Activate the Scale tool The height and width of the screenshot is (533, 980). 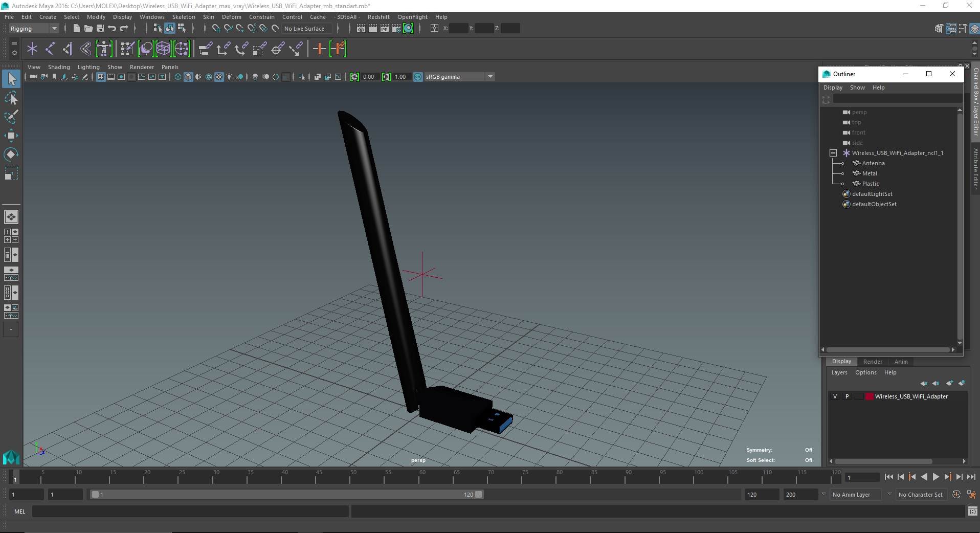tap(11, 173)
